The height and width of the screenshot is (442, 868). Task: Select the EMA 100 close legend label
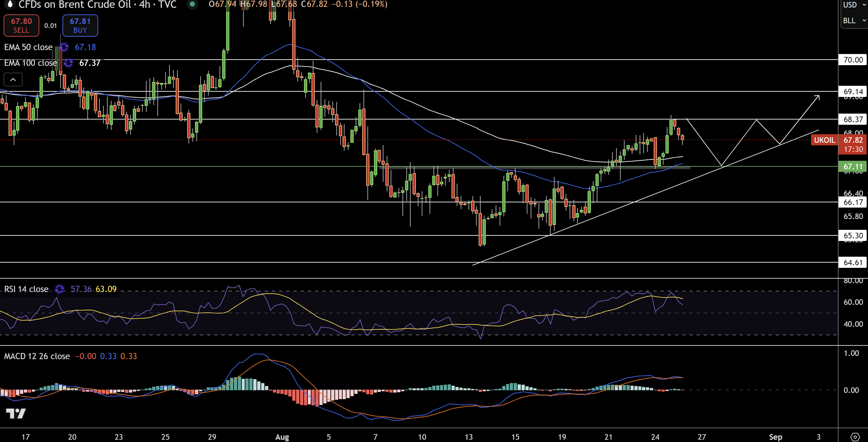[31, 63]
